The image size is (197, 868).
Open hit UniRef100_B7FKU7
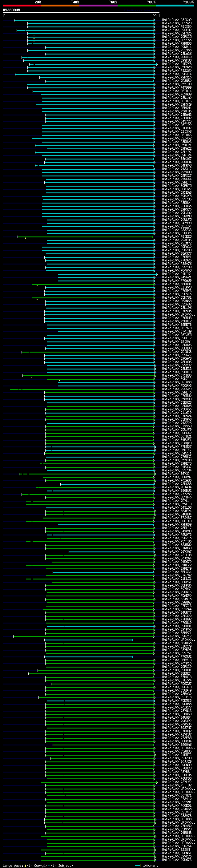click(x=177, y=128)
